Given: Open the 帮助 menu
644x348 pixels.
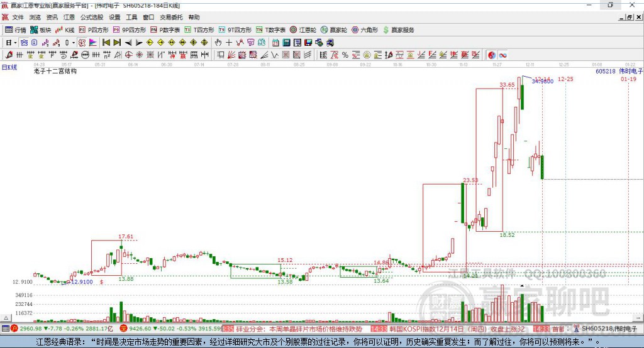Looking at the screenshot, I should [x=194, y=17].
